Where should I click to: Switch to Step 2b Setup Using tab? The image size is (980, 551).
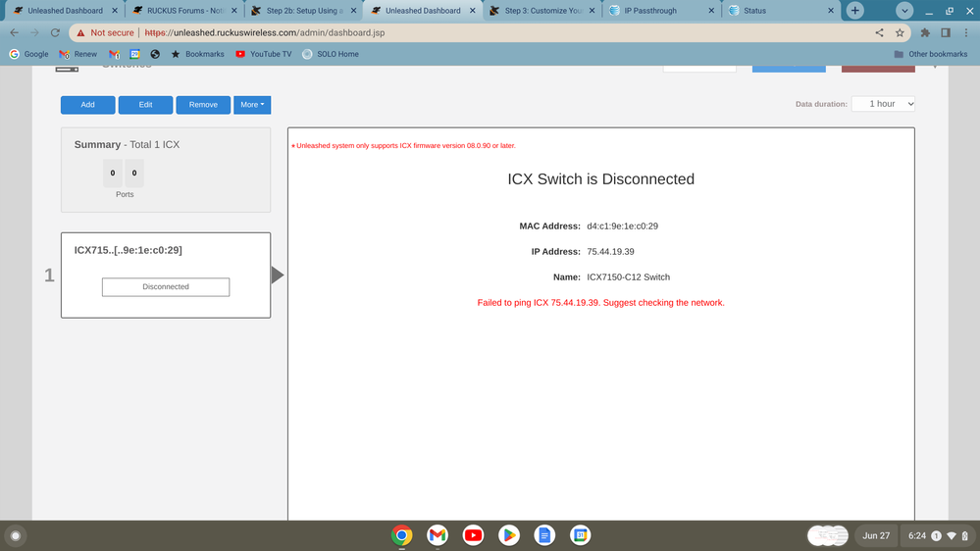click(x=304, y=11)
